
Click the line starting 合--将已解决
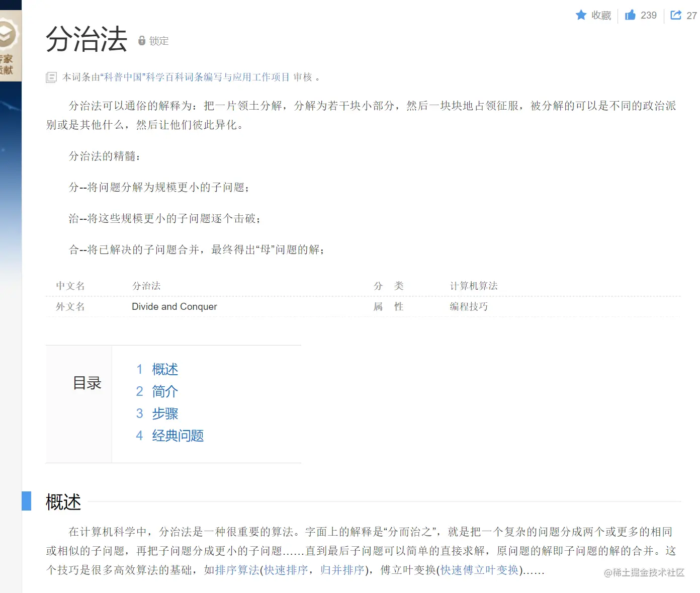point(196,249)
